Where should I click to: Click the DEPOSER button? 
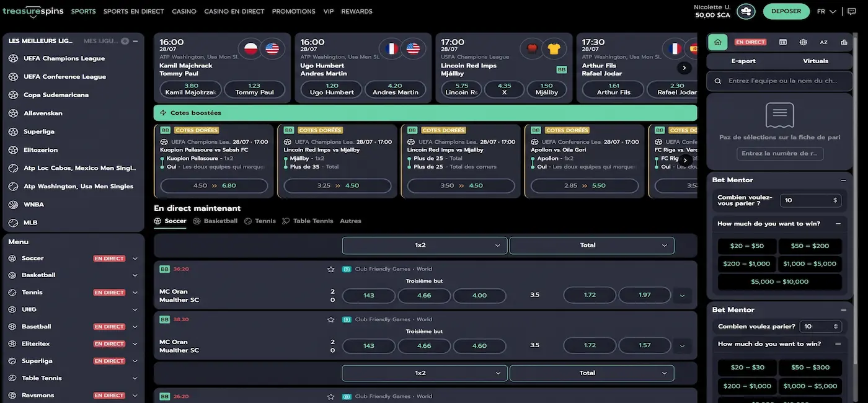[786, 11]
